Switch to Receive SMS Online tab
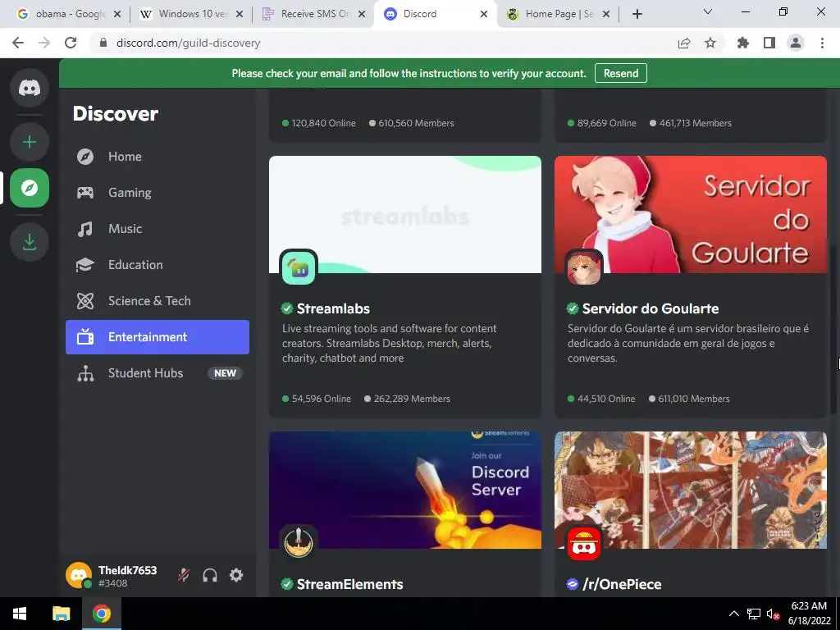Screen dimensions: 840x630 314,14
